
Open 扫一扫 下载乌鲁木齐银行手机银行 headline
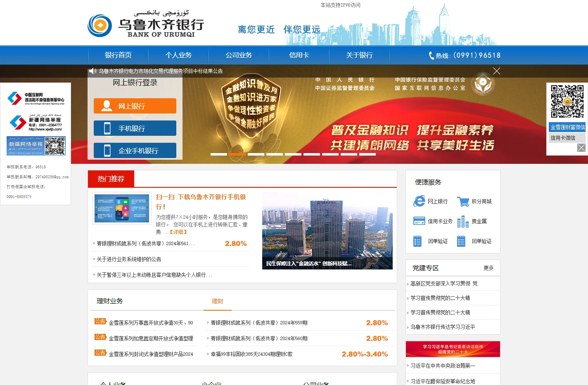[201, 202]
